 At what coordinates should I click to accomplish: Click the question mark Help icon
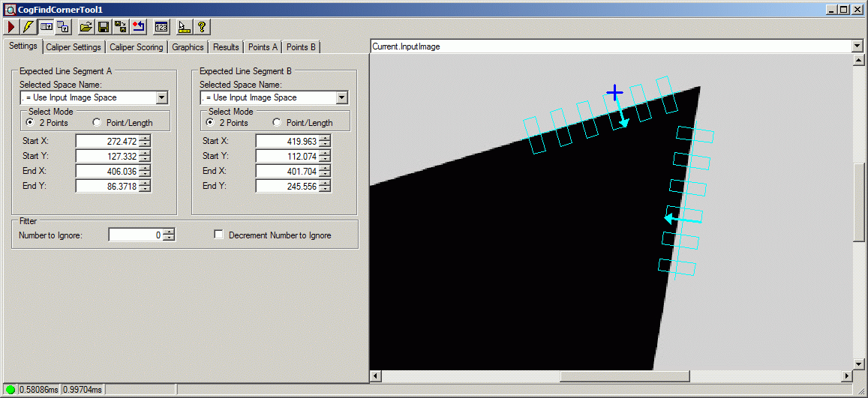point(201,27)
